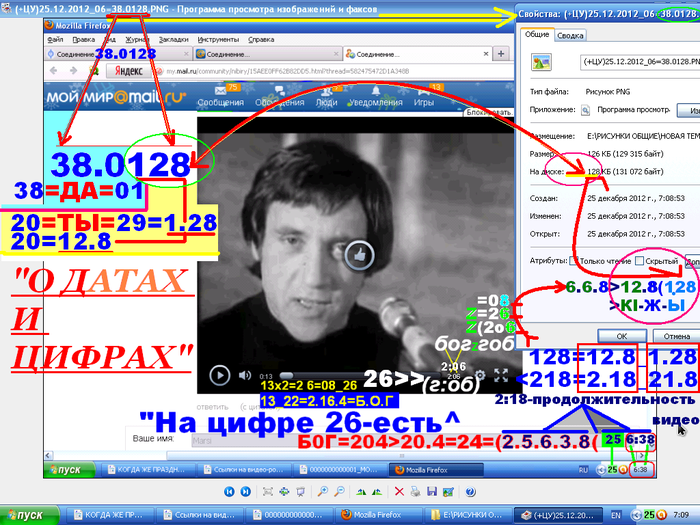The width and height of the screenshot is (700, 525).
Task: Open video settings gear icon
Action: pos(480,375)
